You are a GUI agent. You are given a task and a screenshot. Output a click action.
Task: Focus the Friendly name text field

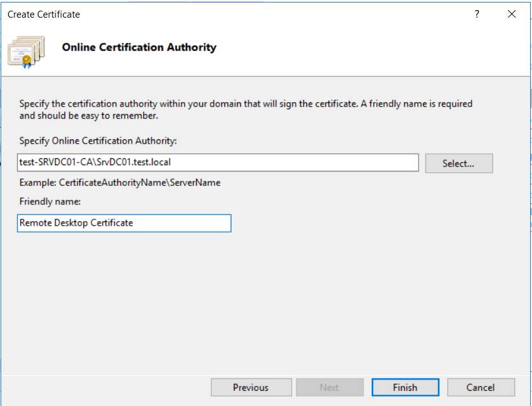click(x=124, y=223)
